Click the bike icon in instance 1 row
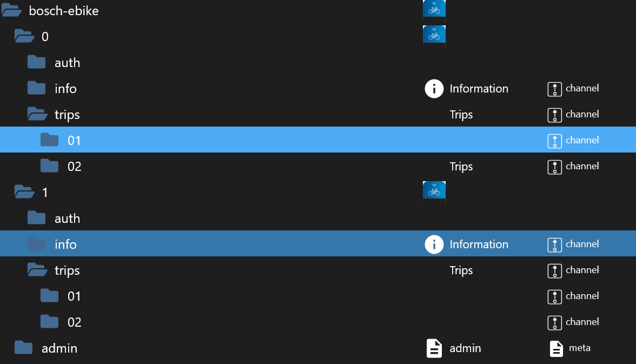Screen dimensions: 636x364 pos(434,191)
